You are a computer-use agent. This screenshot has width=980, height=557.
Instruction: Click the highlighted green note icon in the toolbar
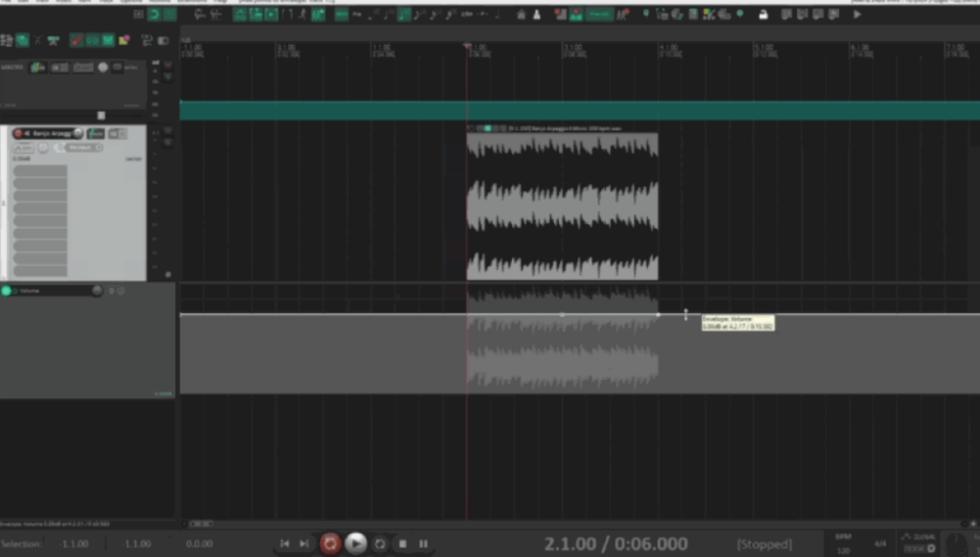[404, 13]
